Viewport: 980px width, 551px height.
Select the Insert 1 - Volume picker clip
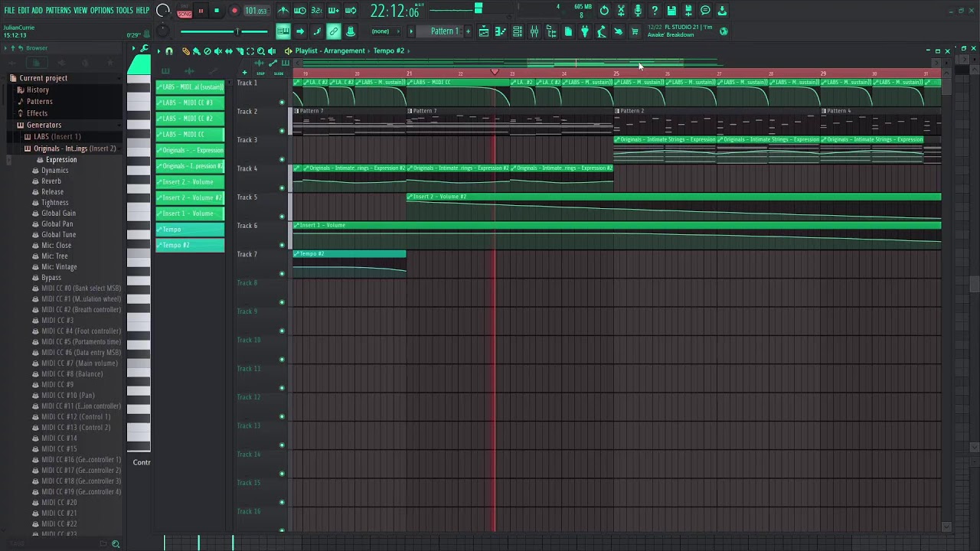coord(190,214)
